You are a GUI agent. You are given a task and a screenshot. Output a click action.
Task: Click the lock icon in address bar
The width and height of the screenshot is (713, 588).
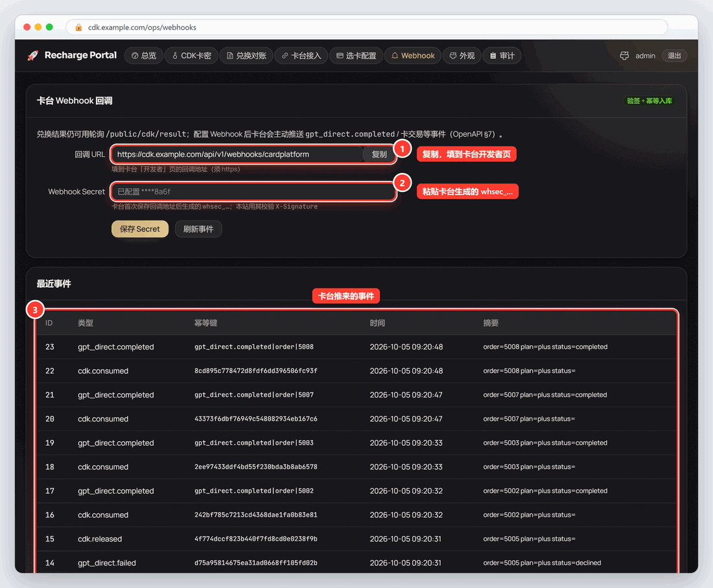click(78, 27)
